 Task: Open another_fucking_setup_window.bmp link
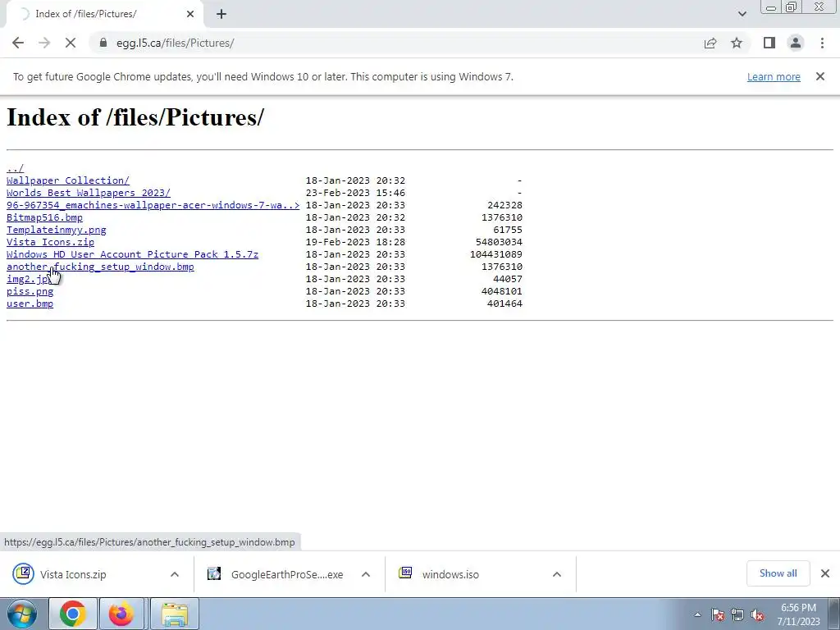pyautogui.click(x=100, y=267)
